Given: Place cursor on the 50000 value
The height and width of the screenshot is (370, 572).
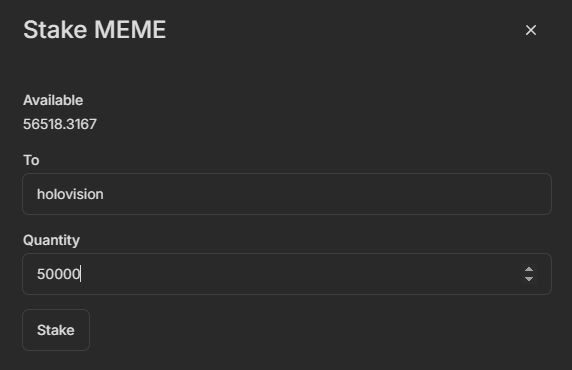Looking at the screenshot, I should (x=58, y=274).
